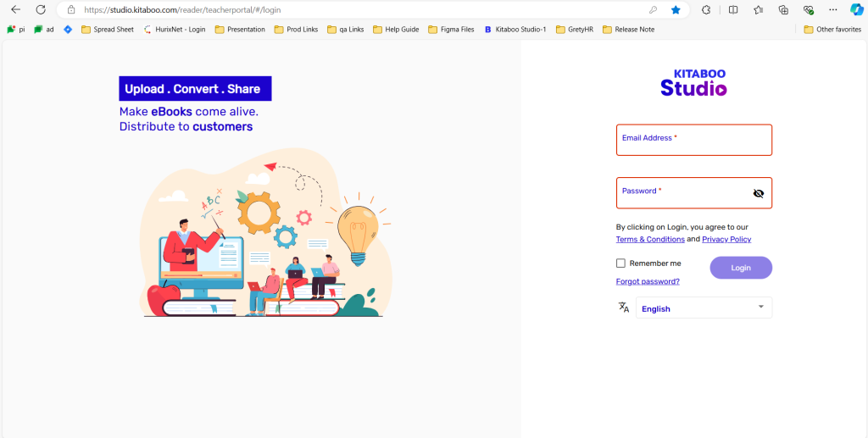Open the Kitaboo Studio-1 bookmark
This screenshot has height=438, width=868.
(515, 30)
